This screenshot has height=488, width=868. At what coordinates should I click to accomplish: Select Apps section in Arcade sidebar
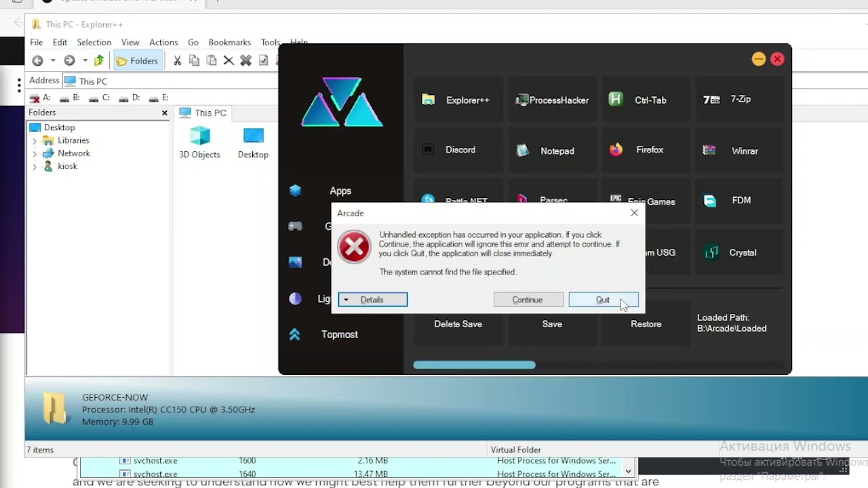coord(340,191)
